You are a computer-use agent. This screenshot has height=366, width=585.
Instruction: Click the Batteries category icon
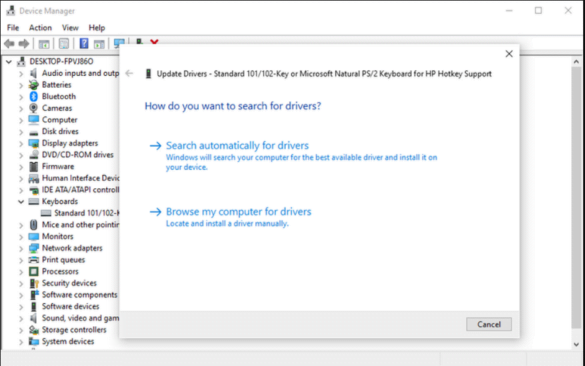tap(34, 85)
